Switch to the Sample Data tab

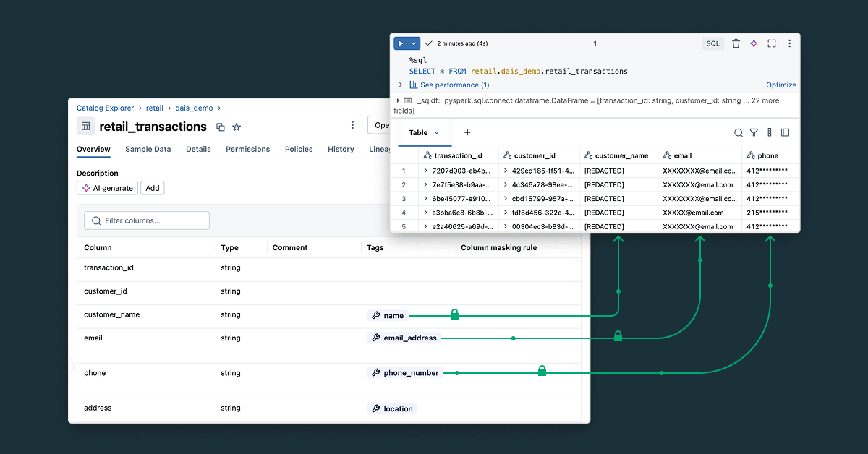coord(148,150)
